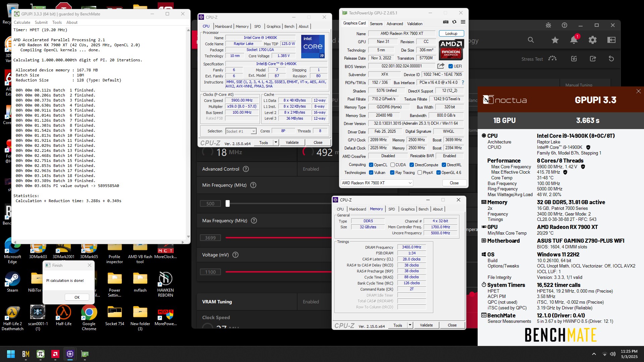Click GPUPI output vertical scrollbar

click(x=188, y=133)
